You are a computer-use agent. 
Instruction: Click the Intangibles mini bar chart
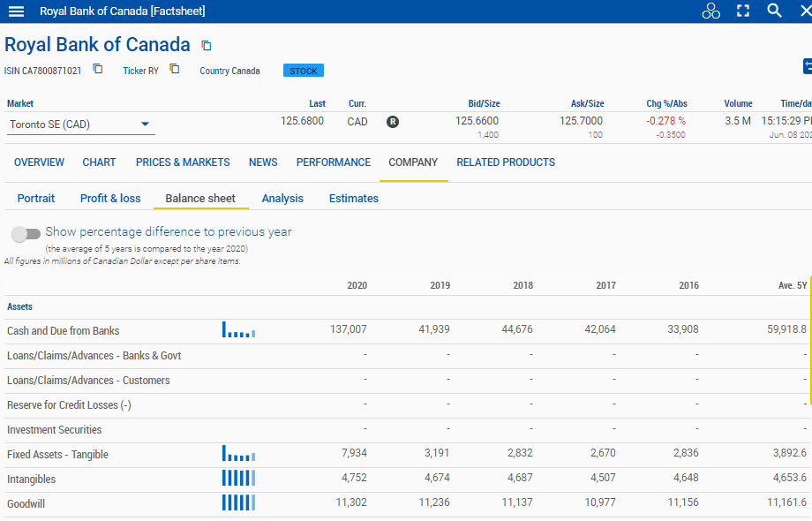[238, 478]
